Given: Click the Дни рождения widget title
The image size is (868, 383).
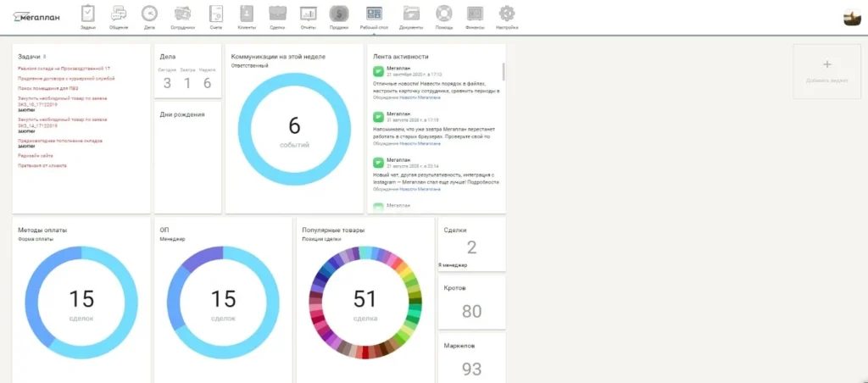Looking at the screenshot, I should [182, 114].
